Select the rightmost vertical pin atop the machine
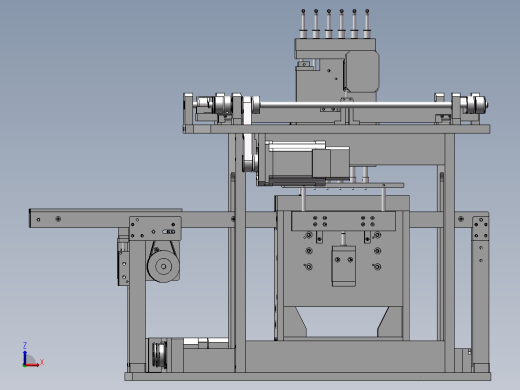Image resolution: width=520 pixels, height=390 pixels. 367,24
